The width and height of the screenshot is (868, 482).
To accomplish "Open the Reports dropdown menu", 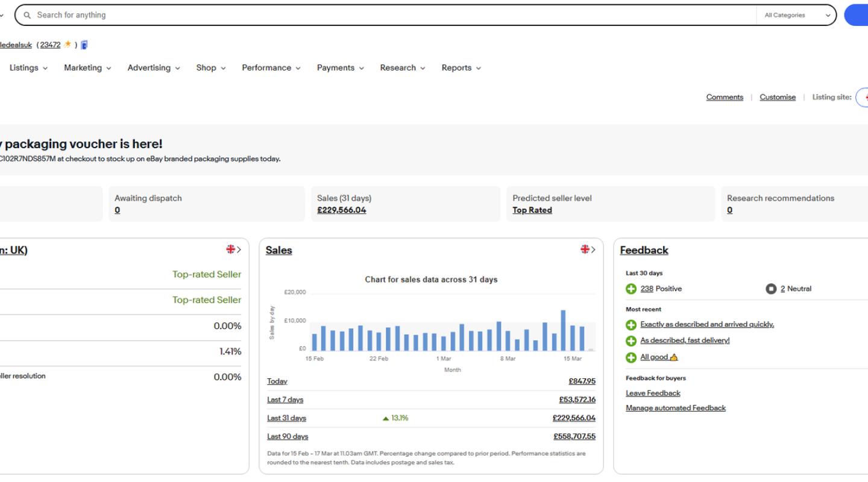I will pyautogui.click(x=461, y=68).
